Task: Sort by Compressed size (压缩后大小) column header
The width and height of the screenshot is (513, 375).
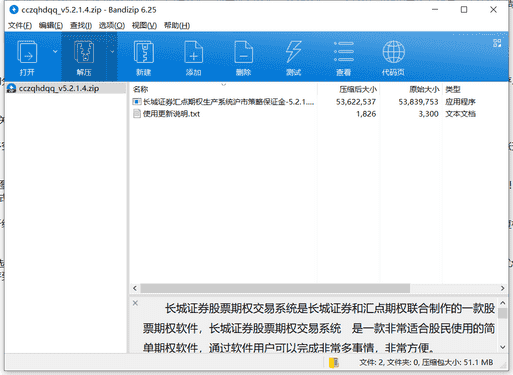Action: tap(358, 89)
